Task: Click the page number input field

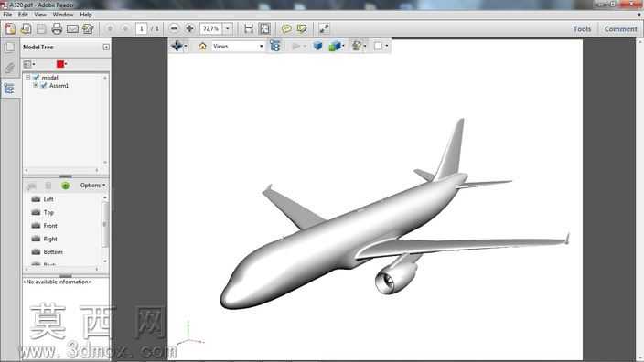Action: point(141,28)
